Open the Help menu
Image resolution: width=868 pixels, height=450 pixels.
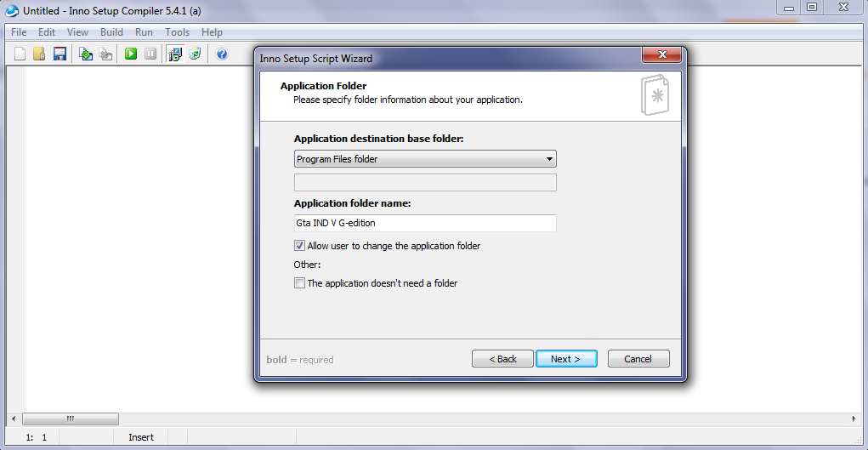212,32
